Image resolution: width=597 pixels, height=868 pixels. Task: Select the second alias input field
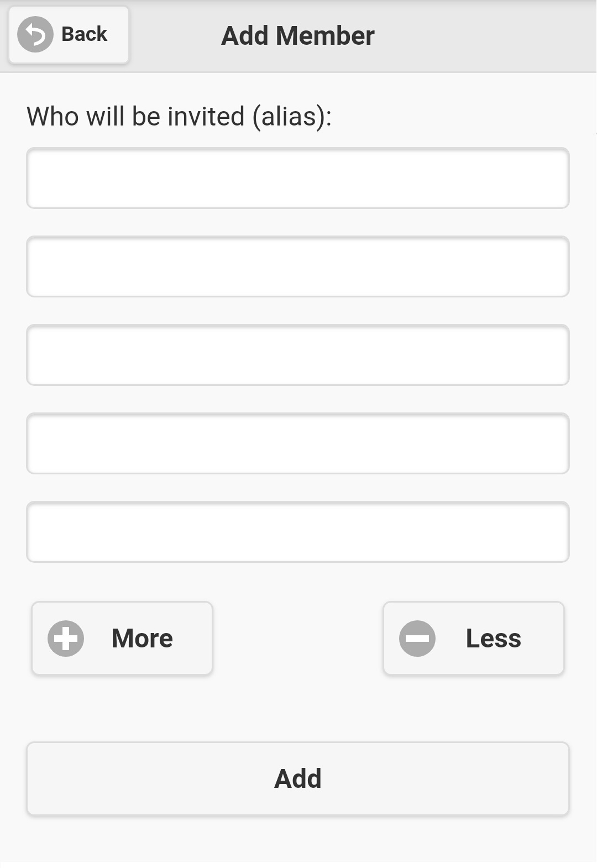[x=298, y=266]
